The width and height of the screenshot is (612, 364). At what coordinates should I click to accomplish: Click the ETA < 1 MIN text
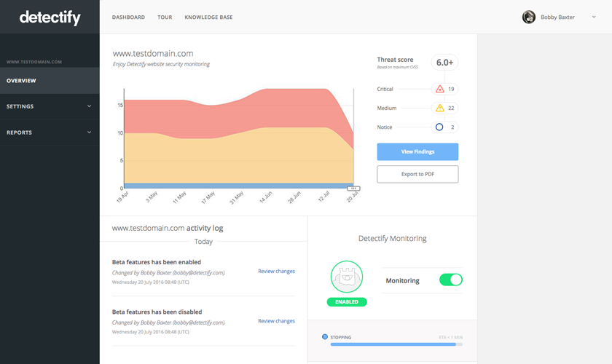click(x=450, y=338)
